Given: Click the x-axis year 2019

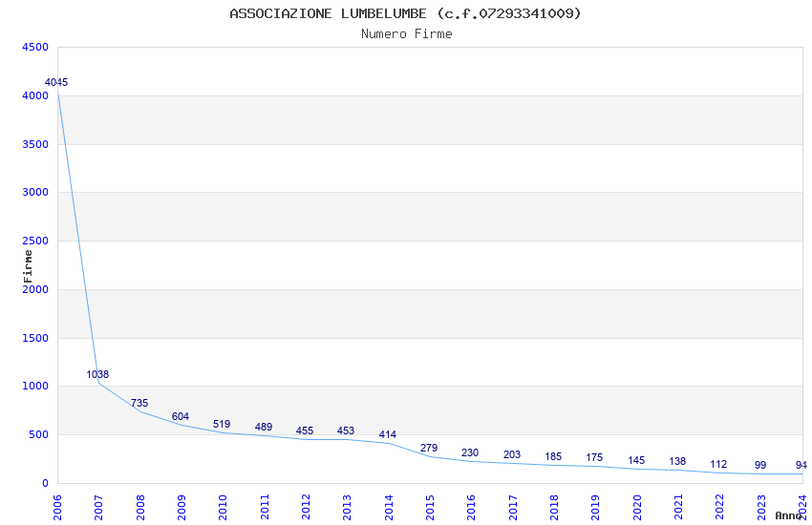Looking at the screenshot, I should coord(596,508).
